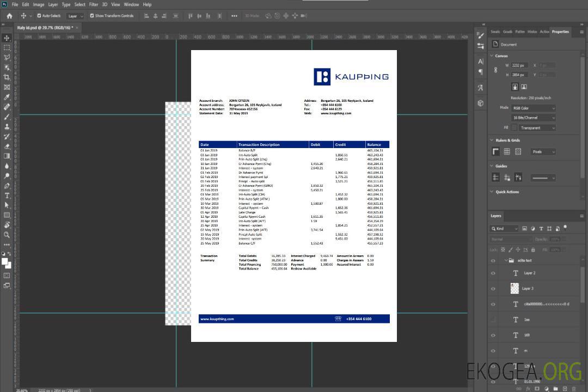Select the Eraser tool
The image size is (588, 392).
click(x=7, y=146)
